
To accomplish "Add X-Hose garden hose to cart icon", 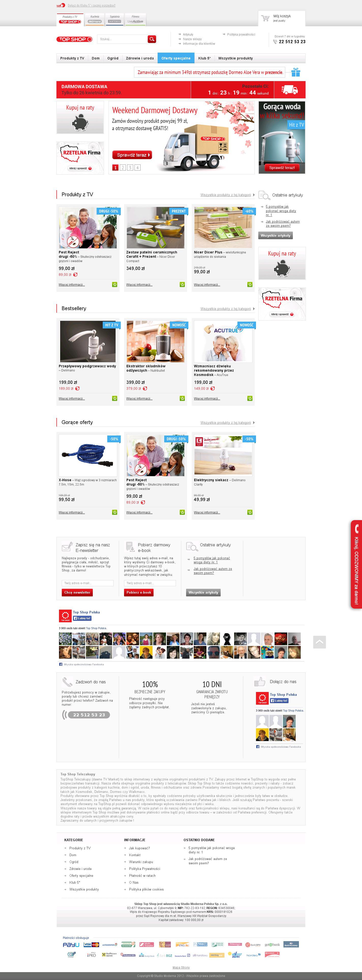I will tap(114, 512).
